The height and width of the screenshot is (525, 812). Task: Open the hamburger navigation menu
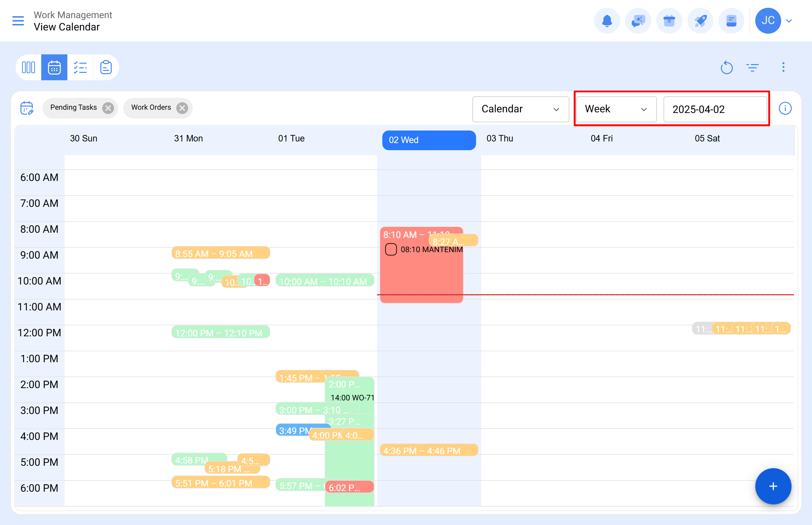18,21
